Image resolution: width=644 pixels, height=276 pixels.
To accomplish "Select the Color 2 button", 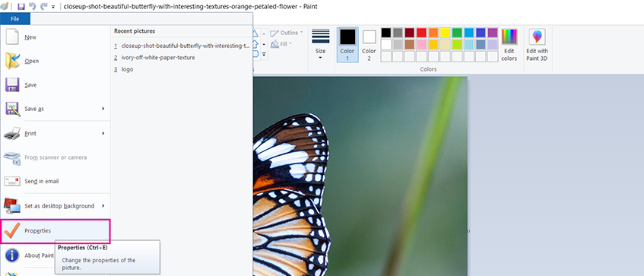I will click(369, 45).
